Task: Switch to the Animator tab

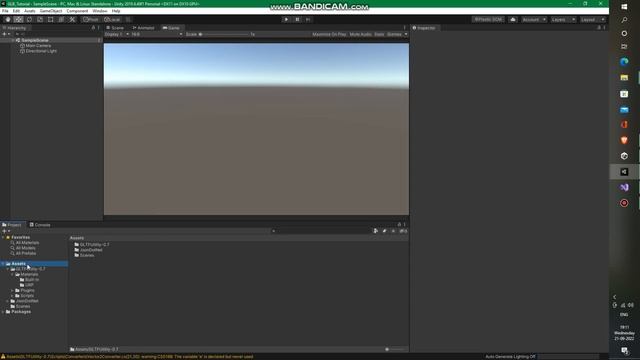Action: [143, 28]
